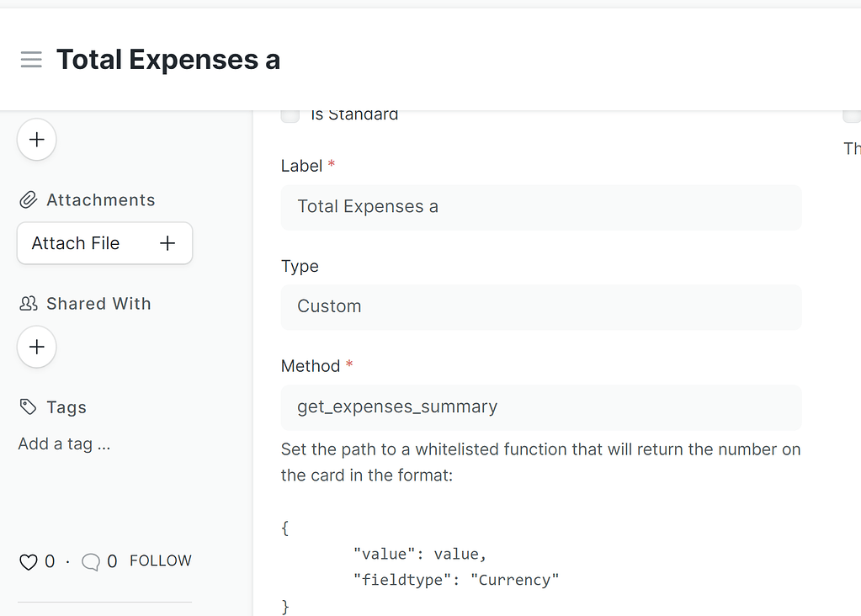The image size is (861, 616).
Task: Select the Label field containing Total Expenses a
Action: tap(540, 206)
